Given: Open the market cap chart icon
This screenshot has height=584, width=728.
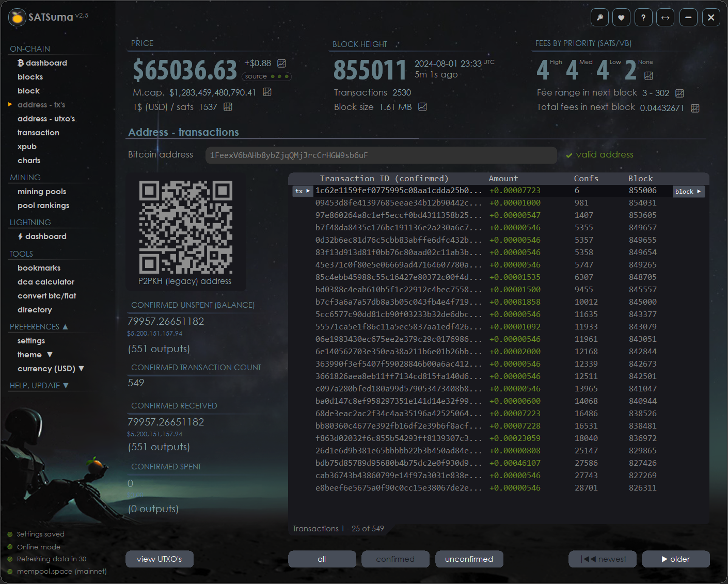Looking at the screenshot, I should [267, 92].
